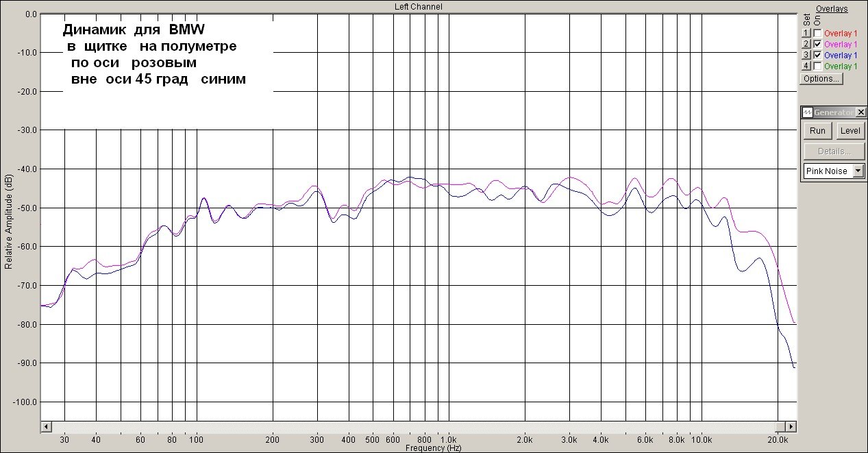The image size is (868, 453).
Task: Click the 20.0k frequency axis label
Action: (x=777, y=439)
